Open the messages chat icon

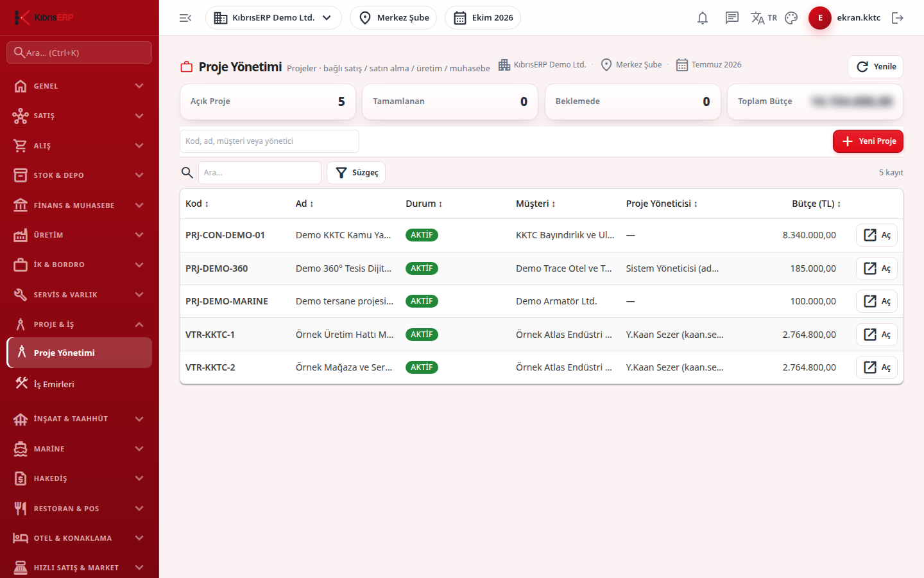coord(732,18)
